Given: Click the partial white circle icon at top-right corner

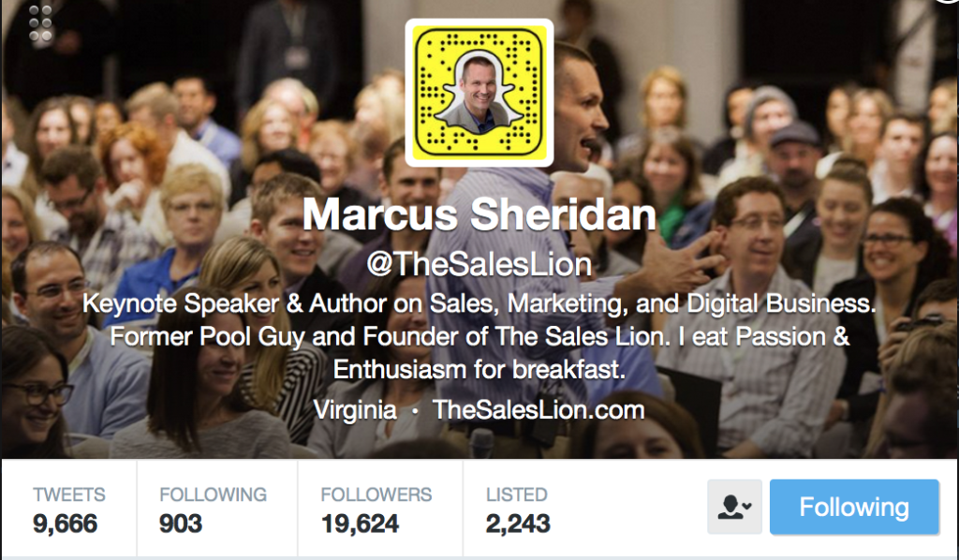Looking at the screenshot, I should pyautogui.click(x=950, y=2).
